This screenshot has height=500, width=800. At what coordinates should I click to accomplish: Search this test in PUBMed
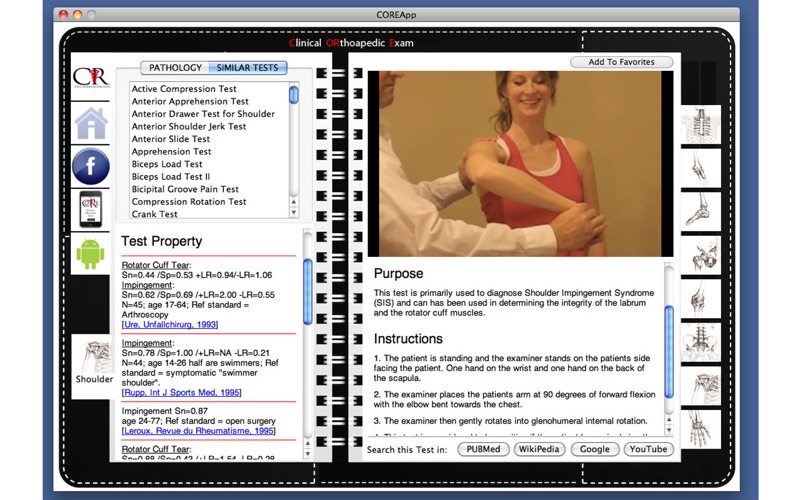(x=483, y=449)
